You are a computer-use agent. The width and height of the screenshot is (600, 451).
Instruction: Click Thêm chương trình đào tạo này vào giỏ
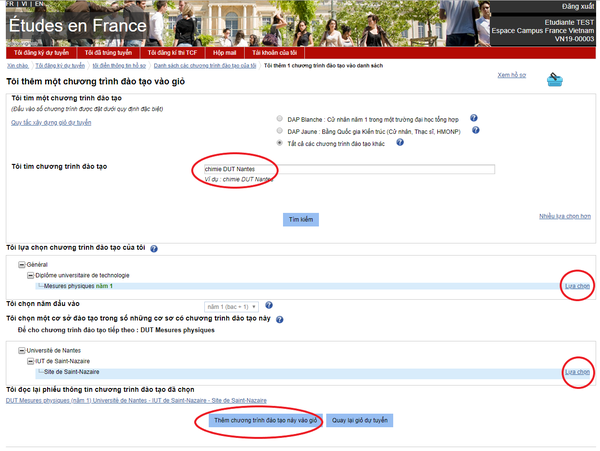(x=266, y=420)
